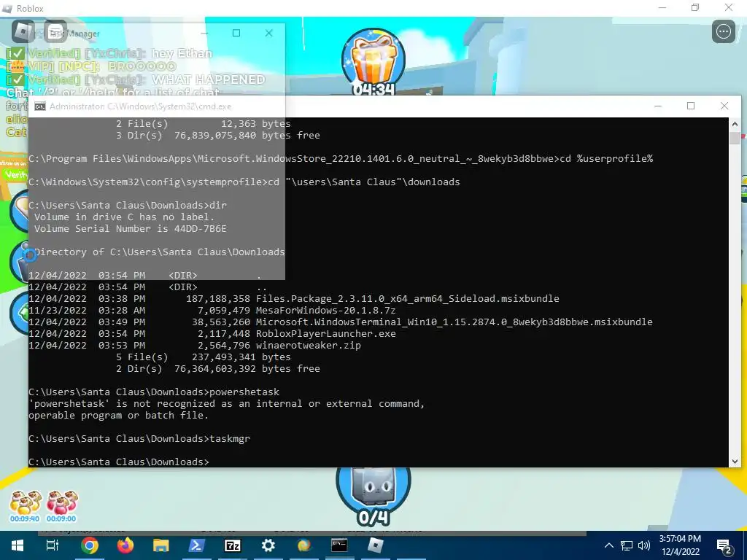Screen dimensions: 747x560
Task: Select winaerotweaker.zip text in cmd
Action: [x=309, y=345]
